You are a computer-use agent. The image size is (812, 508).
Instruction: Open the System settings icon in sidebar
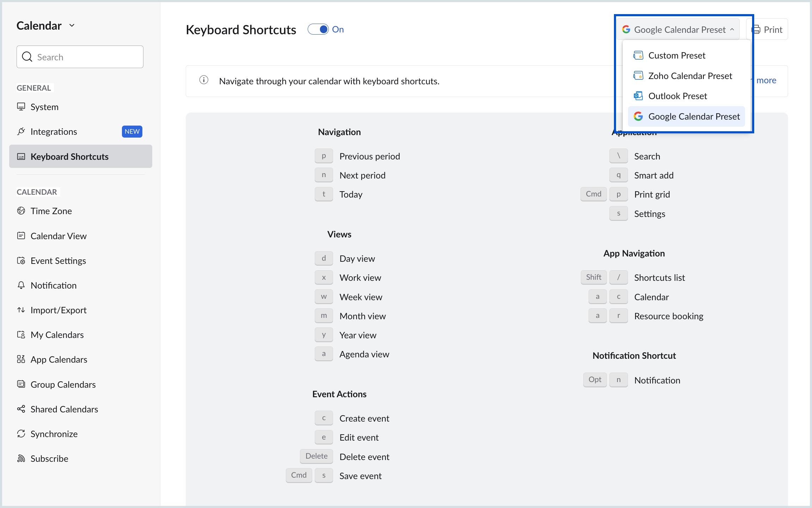click(x=21, y=107)
